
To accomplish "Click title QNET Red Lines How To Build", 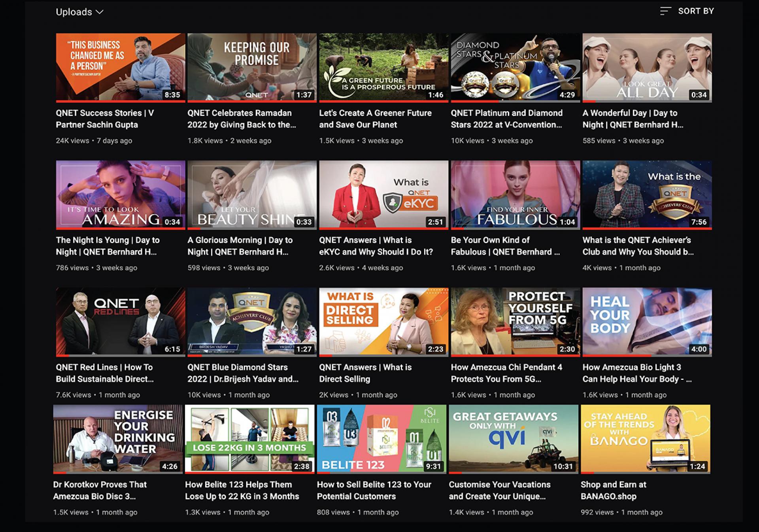I will tap(105, 373).
